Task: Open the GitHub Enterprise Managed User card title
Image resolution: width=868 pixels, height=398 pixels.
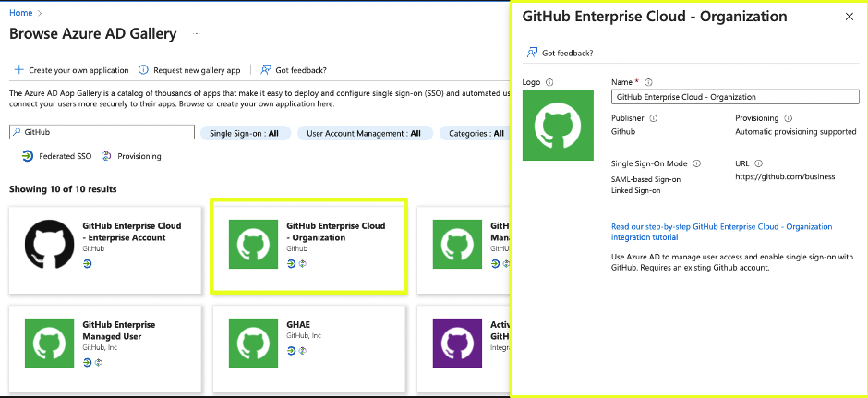Action: pos(119,331)
